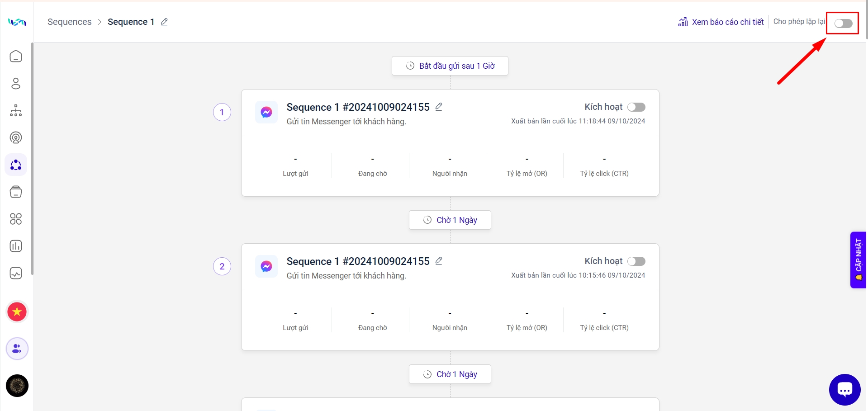Image resolution: width=868 pixels, height=411 pixels.
Task: Edit the name of step 1 message
Action: click(x=439, y=107)
